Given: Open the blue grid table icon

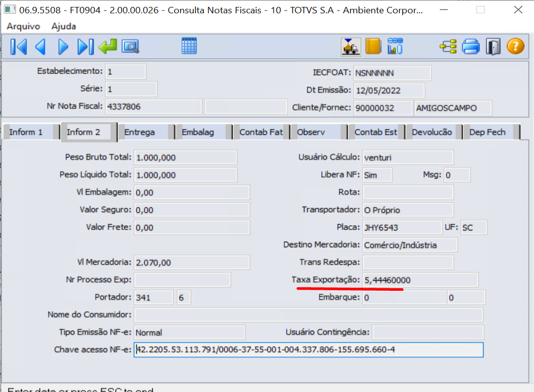Looking at the screenshot, I should point(189,46).
